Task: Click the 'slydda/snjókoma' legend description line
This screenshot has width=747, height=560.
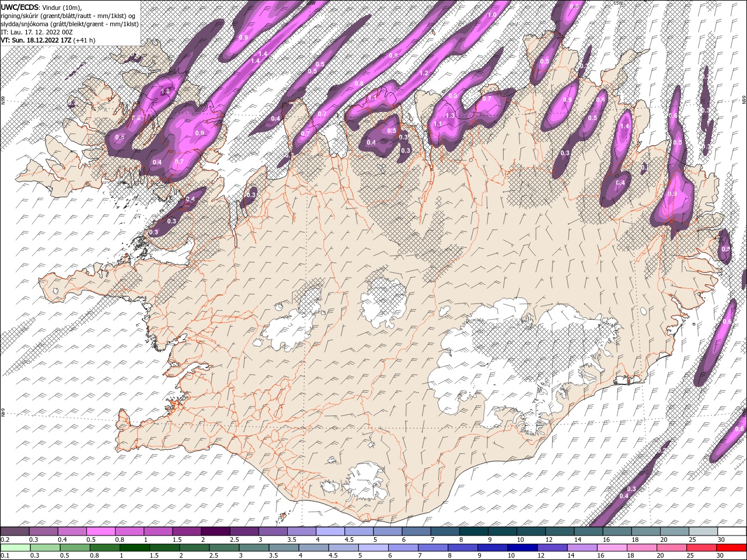Action: (69, 24)
